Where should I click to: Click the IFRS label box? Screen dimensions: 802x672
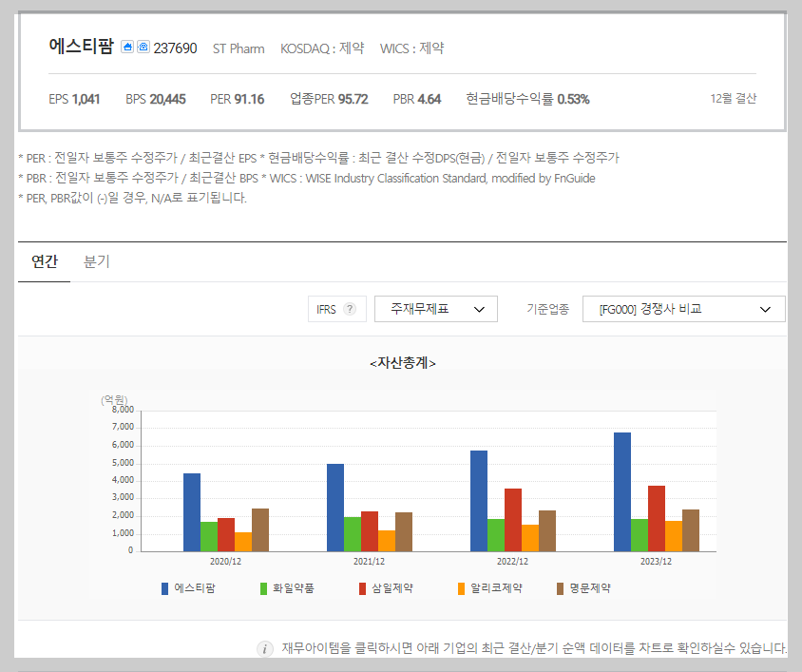point(337,309)
